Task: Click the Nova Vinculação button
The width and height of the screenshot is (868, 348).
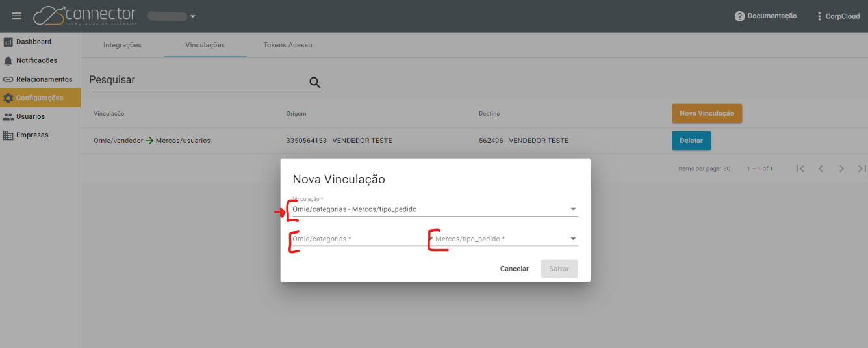Action: click(x=707, y=113)
